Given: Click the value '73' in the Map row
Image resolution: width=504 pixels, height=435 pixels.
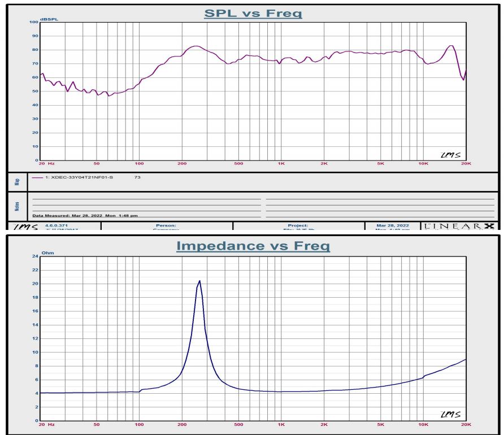Looking at the screenshot, I should 137,177.
